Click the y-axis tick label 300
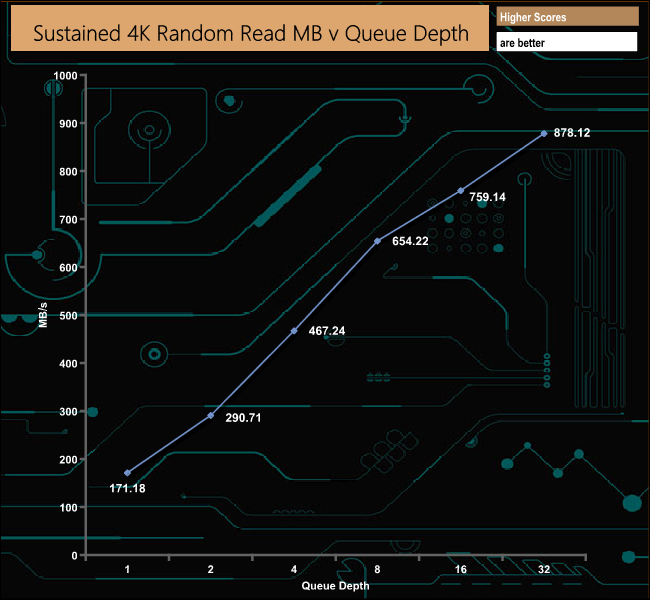650x600 pixels. [x=68, y=412]
